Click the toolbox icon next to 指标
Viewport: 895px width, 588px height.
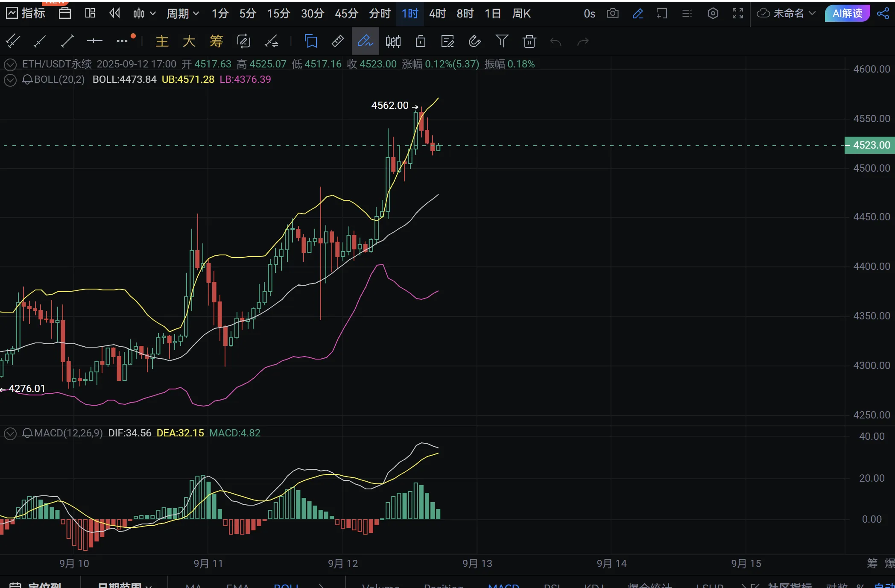pyautogui.click(x=65, y=14)
